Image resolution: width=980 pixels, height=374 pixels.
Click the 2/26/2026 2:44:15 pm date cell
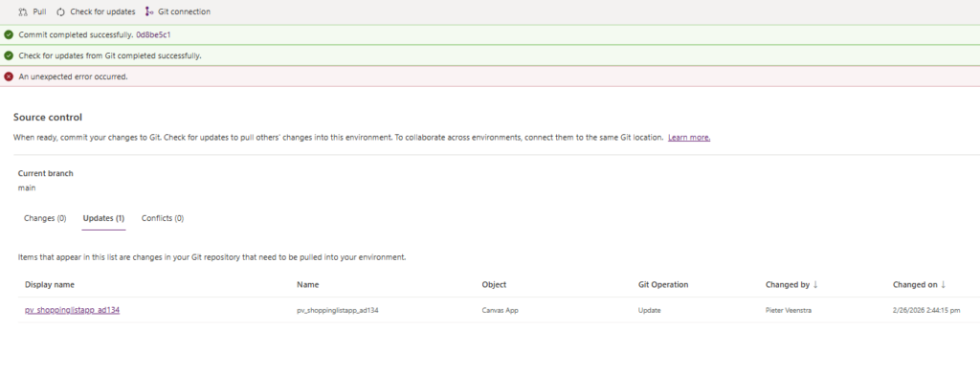point(926,310)
